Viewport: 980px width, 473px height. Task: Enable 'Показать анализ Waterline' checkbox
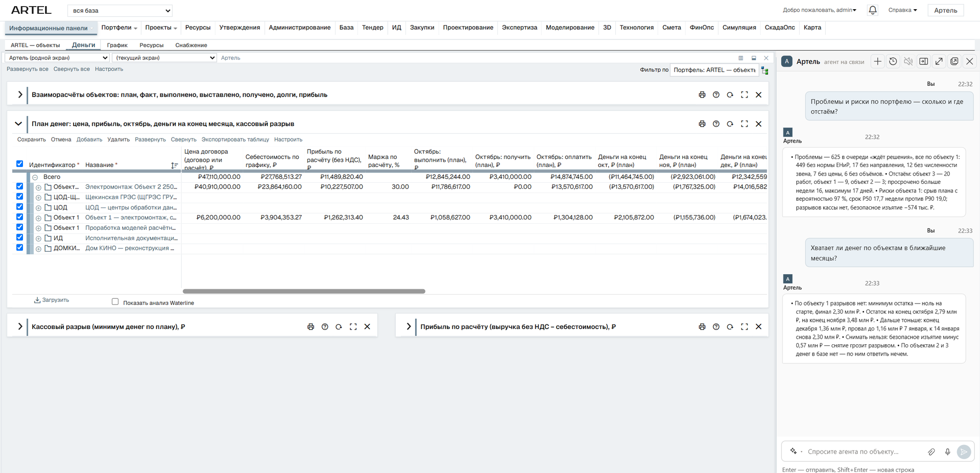click(115, 302)
